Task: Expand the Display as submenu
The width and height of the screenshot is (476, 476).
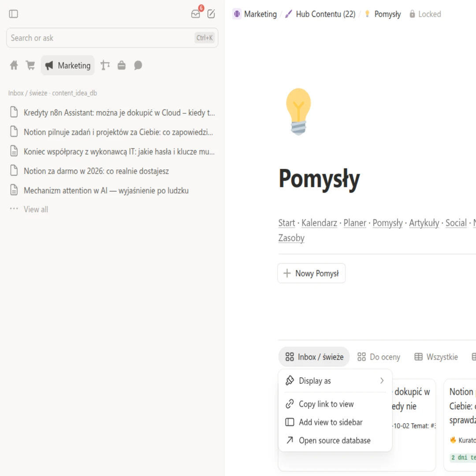Action: coord(335,381)
